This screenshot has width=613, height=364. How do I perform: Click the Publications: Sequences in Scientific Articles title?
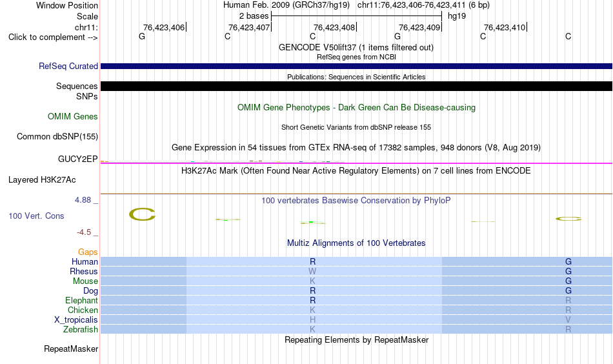pyautogui.click(x=356, y=77)
